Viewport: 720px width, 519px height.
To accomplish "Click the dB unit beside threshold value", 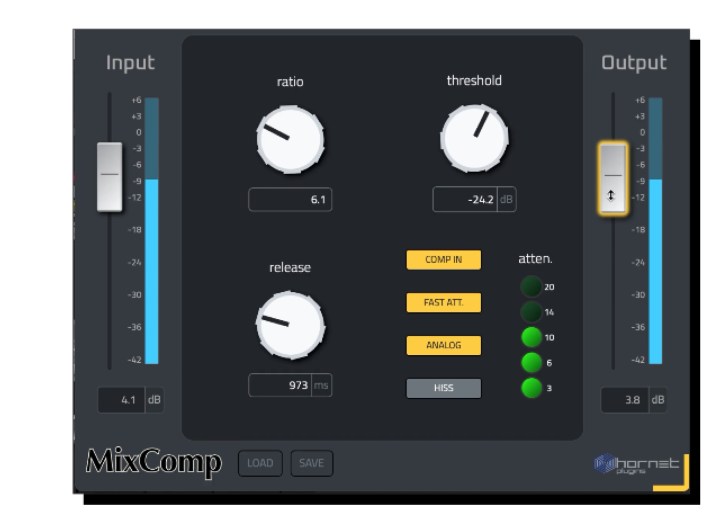I will click(506, 199).
